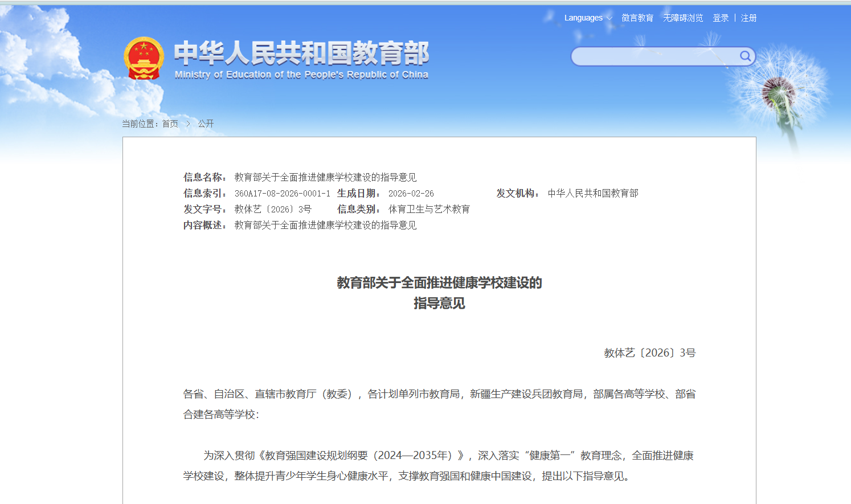
Task: Click the 当前位置 breadcrumb label
Action: pos(140,124)
